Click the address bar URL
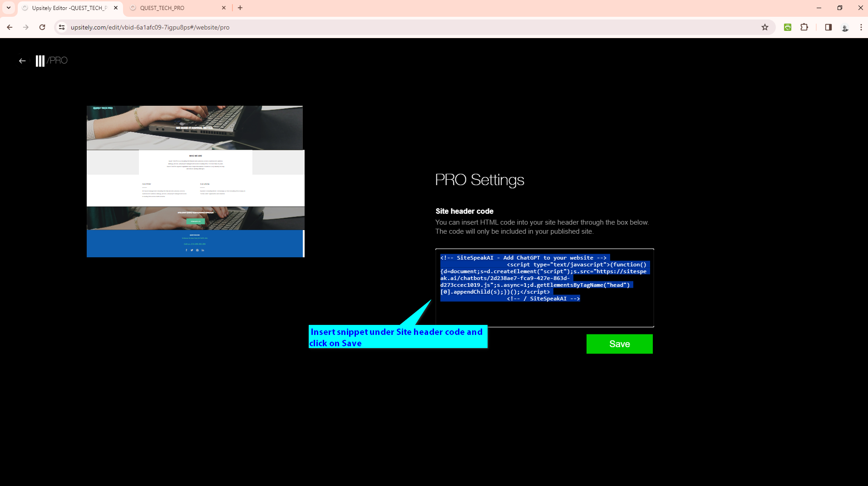The image size is (868, 486). point(150,27)
